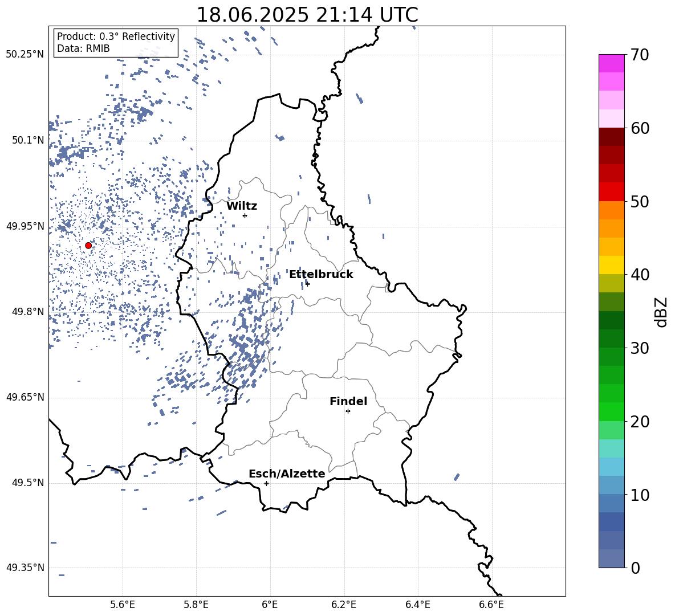This screenshot has height=616, width=675.
Task: Click the title '18.06.2025 21:14 UTC'
Action: (307, 15)
